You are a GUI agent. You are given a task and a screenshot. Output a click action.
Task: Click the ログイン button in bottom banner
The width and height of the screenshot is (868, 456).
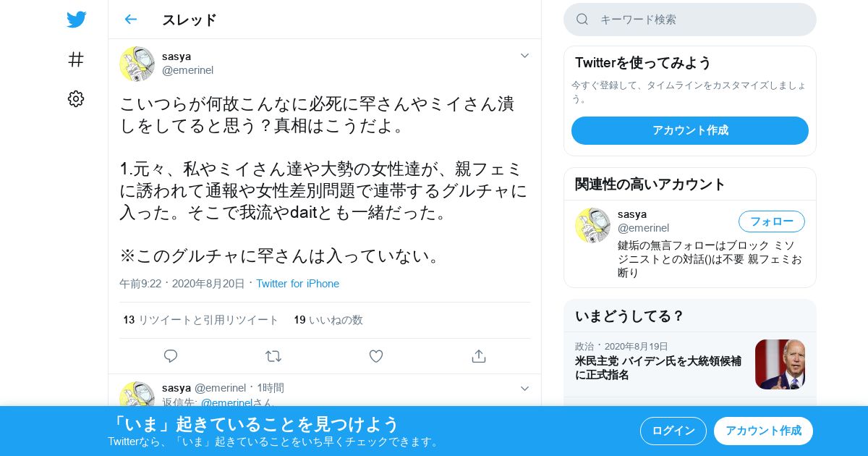click(673, 431)
